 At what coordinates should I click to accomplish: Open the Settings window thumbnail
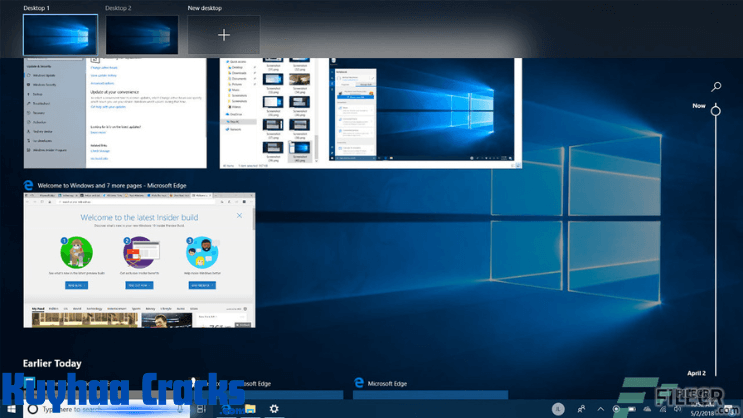[x=114, y=113]
